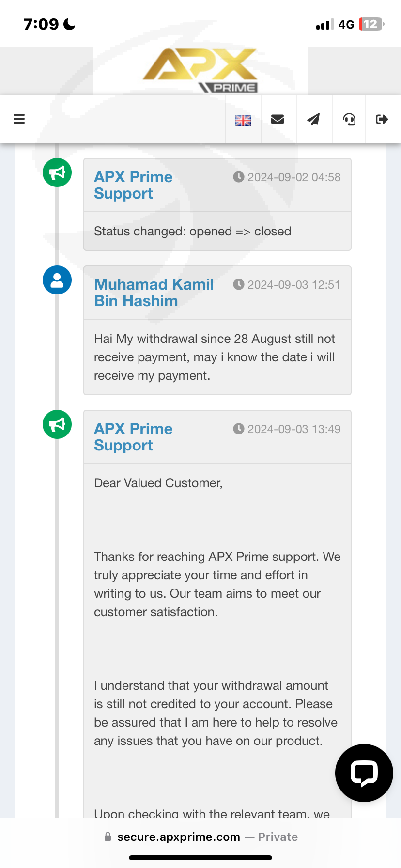Tap the logout arrow icon
Screen dimensions: 401x868
[x=382, y=119]
